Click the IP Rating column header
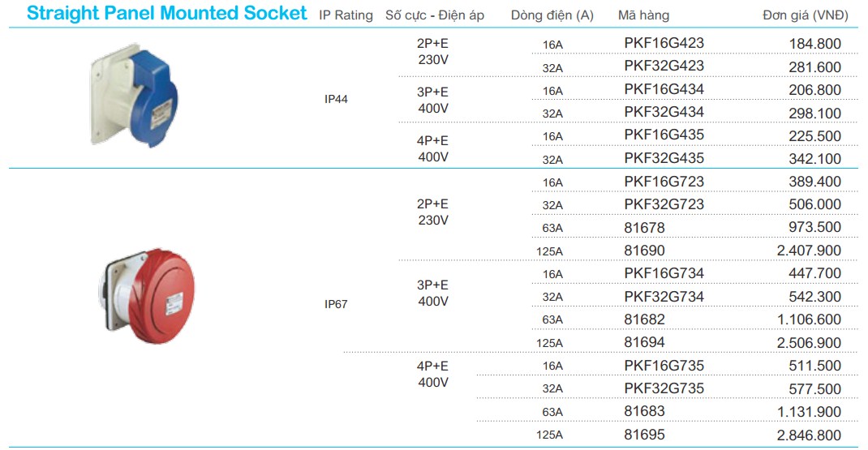Screen dimensions: 868x450 346,15
